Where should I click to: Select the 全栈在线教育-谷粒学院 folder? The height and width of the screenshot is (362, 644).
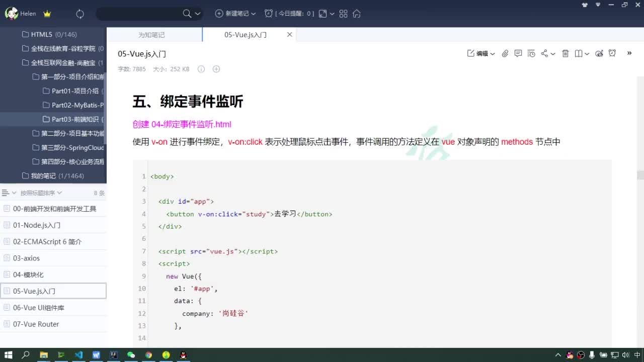pyautogui.click(x=53, y=49)
